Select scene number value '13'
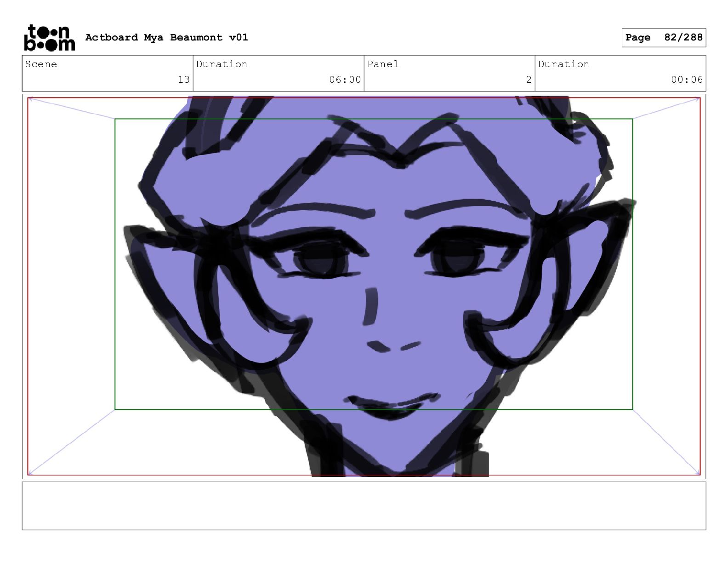 (x=184, y=80)
